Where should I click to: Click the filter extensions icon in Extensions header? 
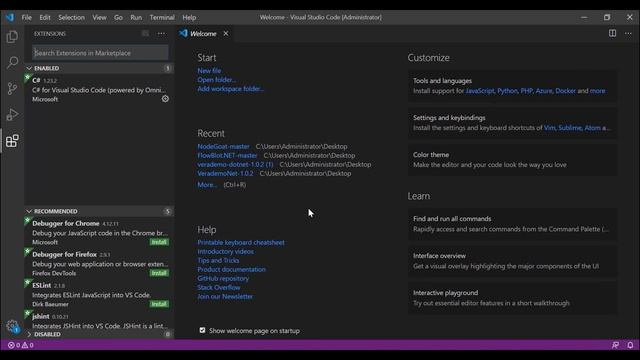click(146, 33)
